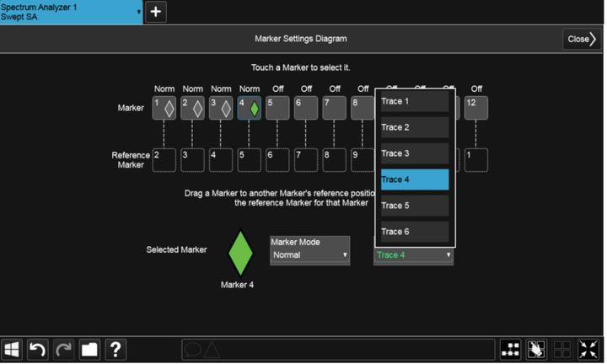Viewport: 607px width, 364px height.
Task: Click the large green Selected Marker diamond
Action: [x=240, y=254]
